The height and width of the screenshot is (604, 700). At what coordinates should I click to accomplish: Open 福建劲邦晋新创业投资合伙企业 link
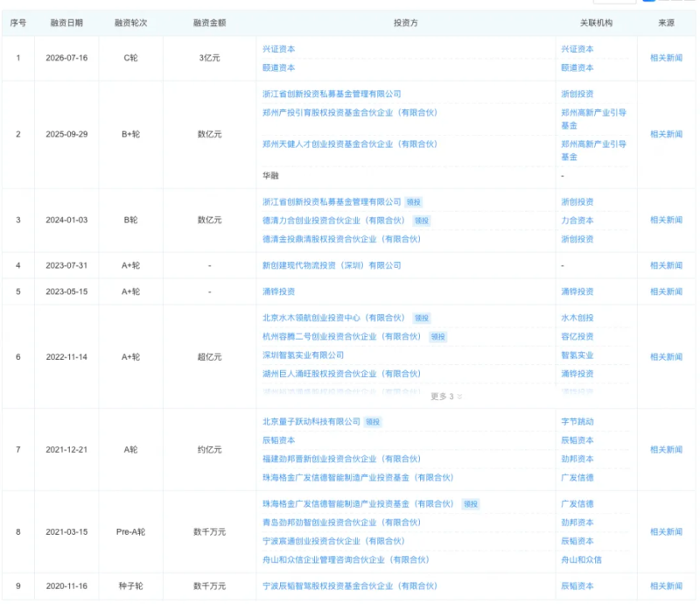click(341, 460)
